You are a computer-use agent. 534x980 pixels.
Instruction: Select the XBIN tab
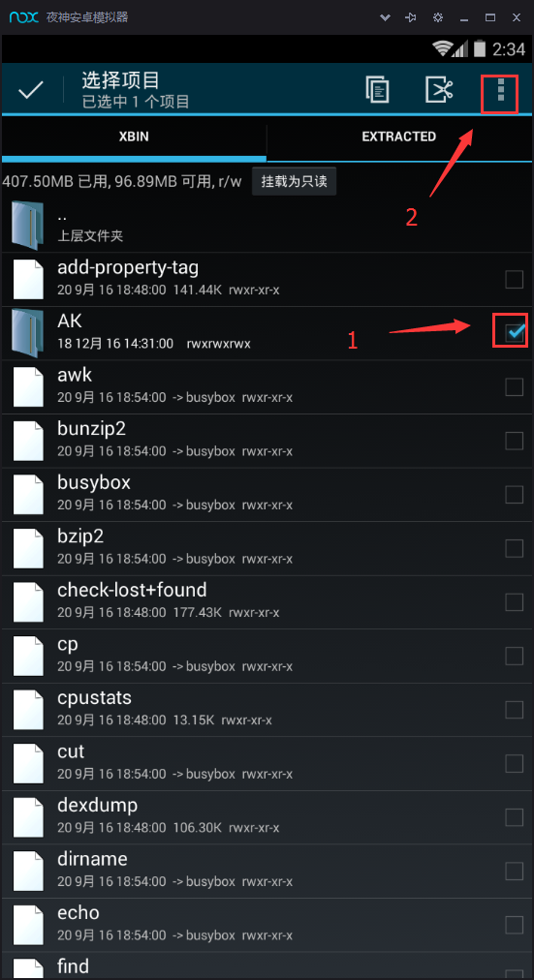(x=134, y=137)
